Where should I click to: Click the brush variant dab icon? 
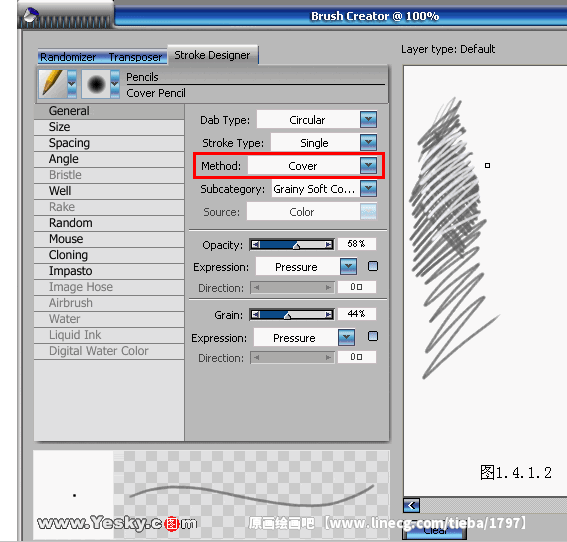click(x=96, y=84)
